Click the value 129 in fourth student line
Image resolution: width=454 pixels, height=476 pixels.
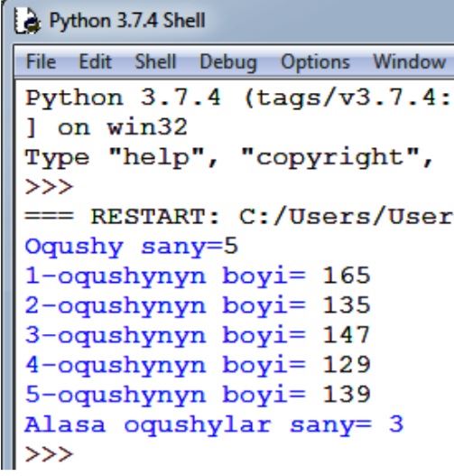pyautogui.click(x=347, y=365)
